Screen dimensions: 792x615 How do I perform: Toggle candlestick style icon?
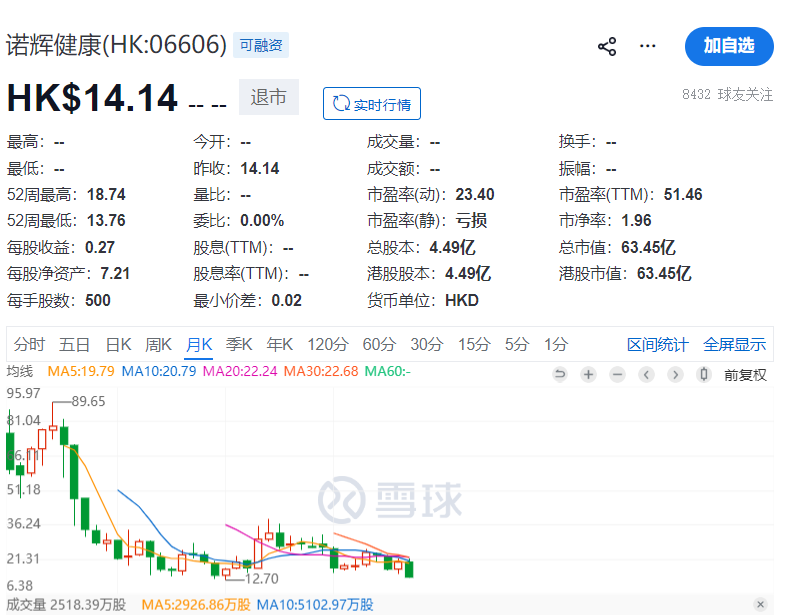coord(704,375)
